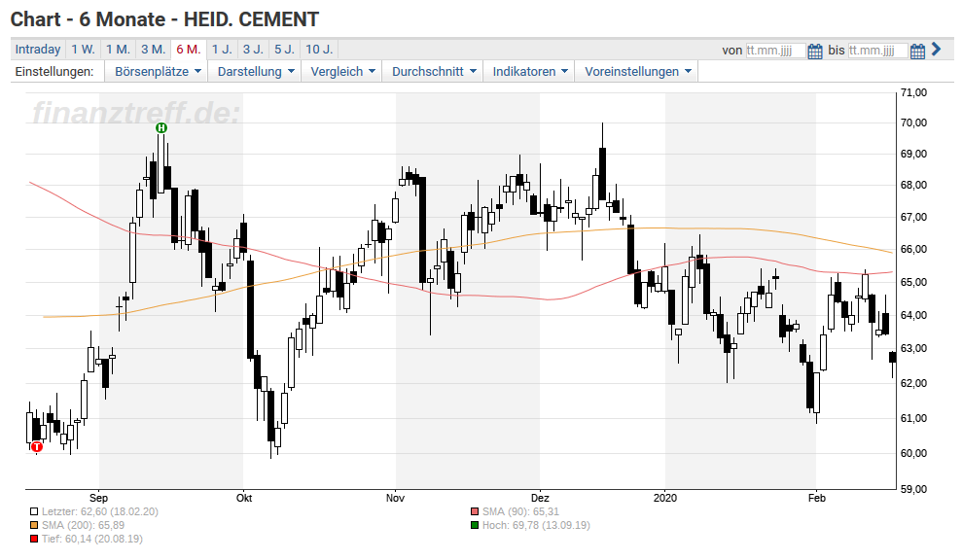Click the white Letzter legend swatch
Image resolution: width=962 pixels, height=560 pixels.
34,511
